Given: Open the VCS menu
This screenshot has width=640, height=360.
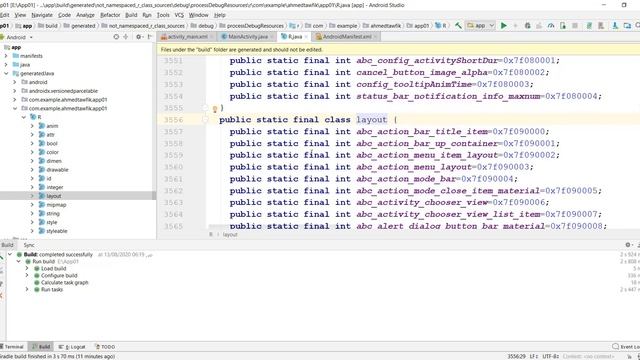Looking at the screenshot, I should (x=179, y=15).
